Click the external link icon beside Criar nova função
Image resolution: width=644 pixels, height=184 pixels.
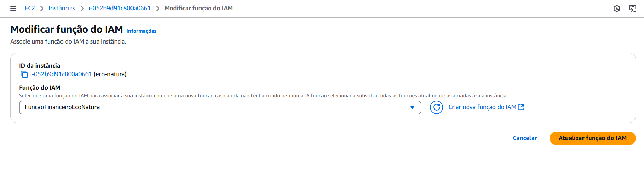point(521,107)
